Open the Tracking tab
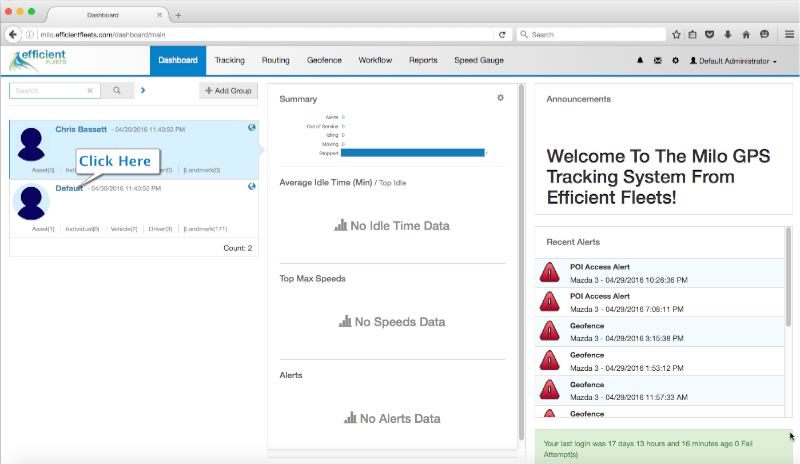The height and width of the screenshot is (464, 800). click(x=230, y=60)
